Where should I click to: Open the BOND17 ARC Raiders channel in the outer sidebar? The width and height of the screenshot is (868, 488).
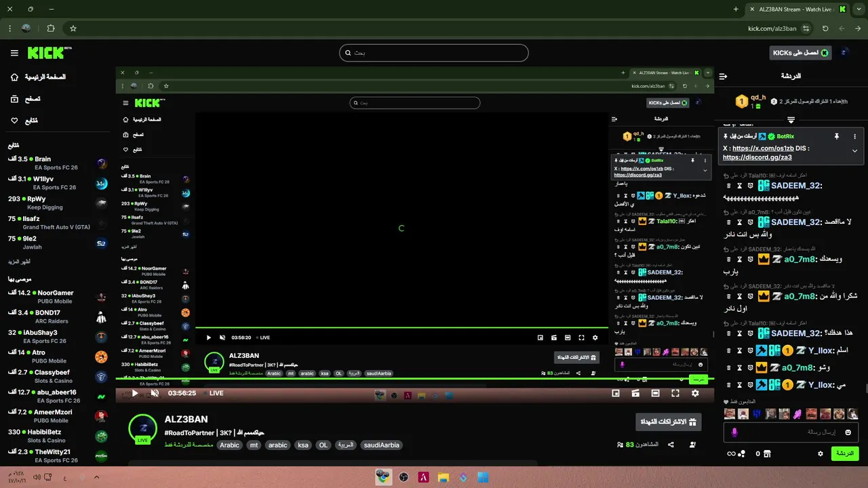tap(58, 317)
